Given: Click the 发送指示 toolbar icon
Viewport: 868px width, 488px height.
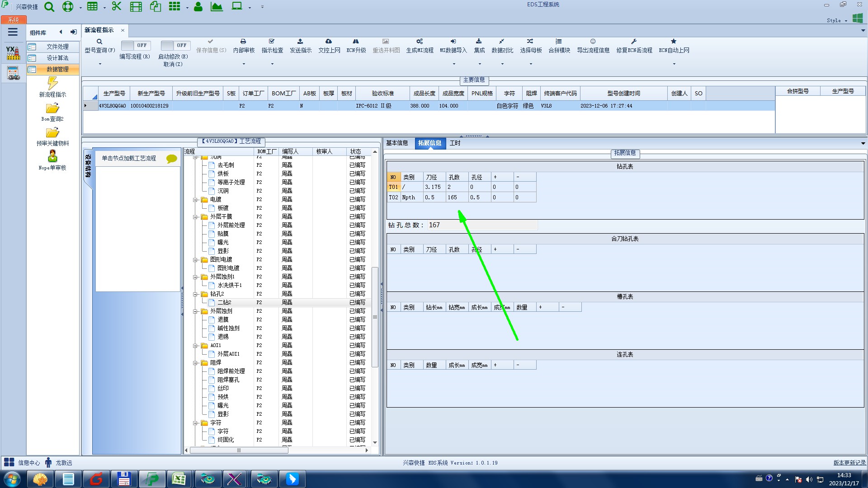Looking at the screenshot, I should point(300,42).
